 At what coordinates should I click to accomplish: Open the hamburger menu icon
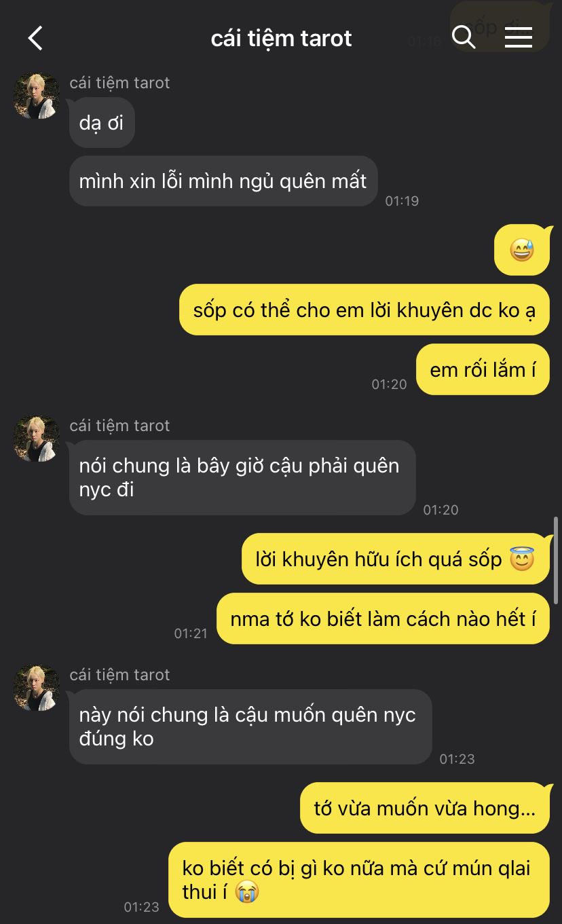[x=519, y=37]
